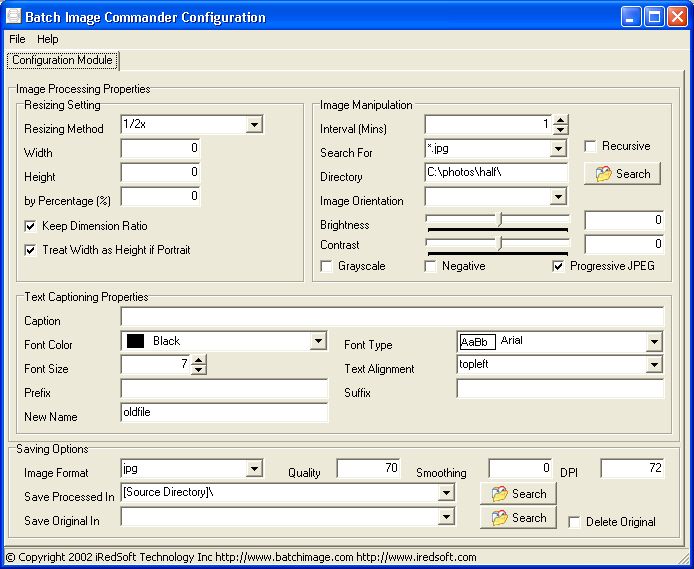Viewport: 694px width, 569px height.
Task: Expand the Save Processed In dropdown
Action: [x=446, y=493]
